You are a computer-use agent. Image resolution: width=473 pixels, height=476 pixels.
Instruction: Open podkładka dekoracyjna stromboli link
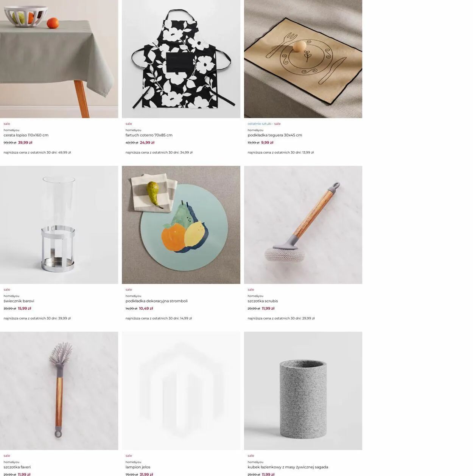coord(157,301)
